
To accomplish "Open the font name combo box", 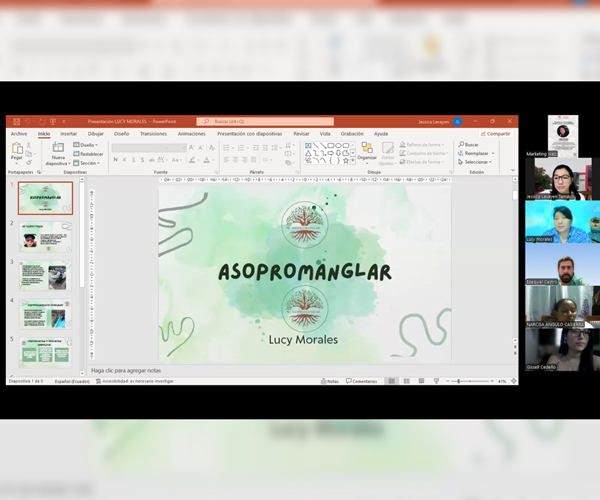I will [140, 148].
